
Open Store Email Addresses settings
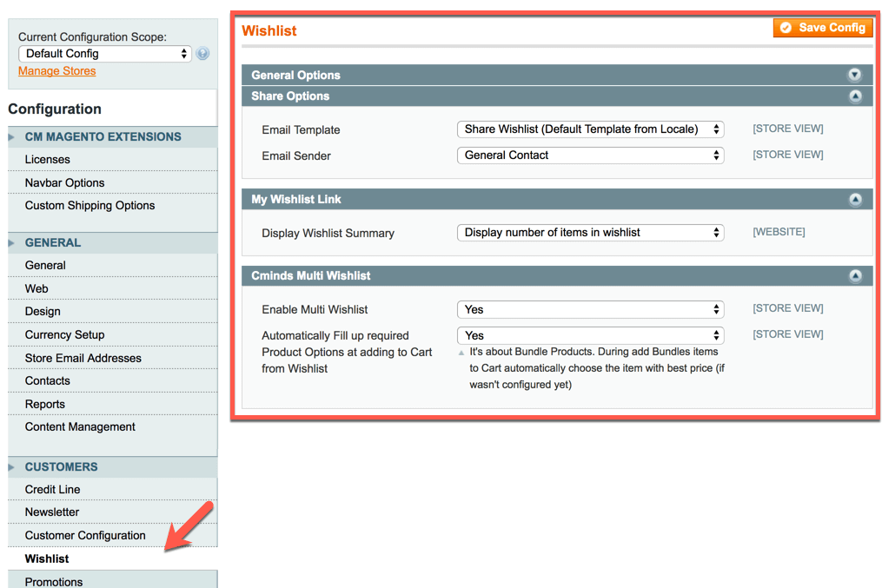83,358
